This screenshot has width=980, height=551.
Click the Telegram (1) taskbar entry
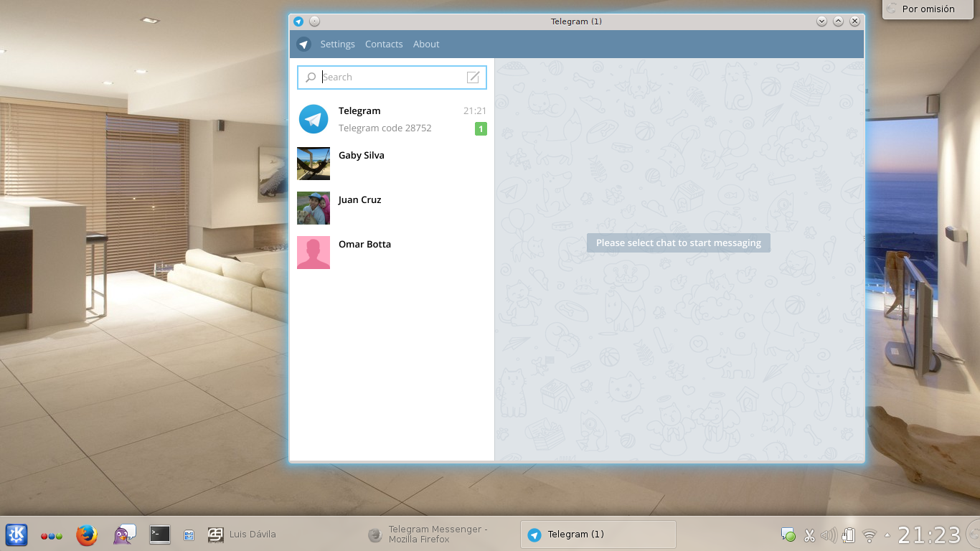pos(598,534)
